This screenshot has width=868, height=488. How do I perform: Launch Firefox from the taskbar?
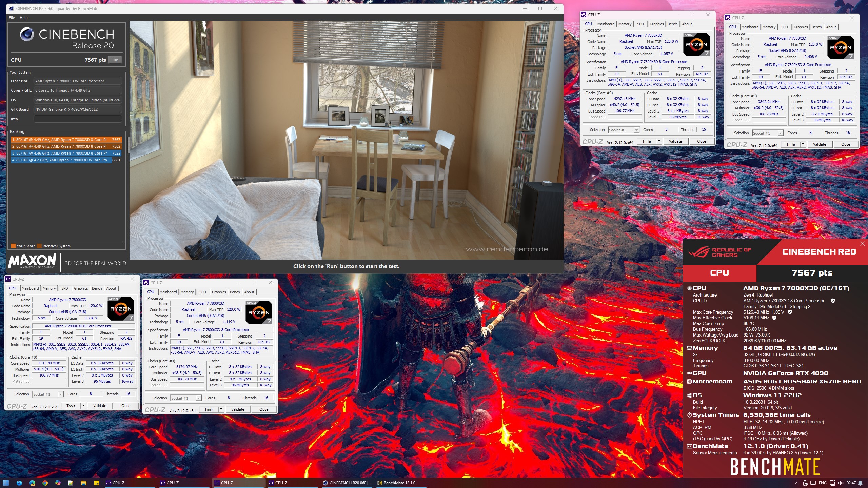coord(19,483)
